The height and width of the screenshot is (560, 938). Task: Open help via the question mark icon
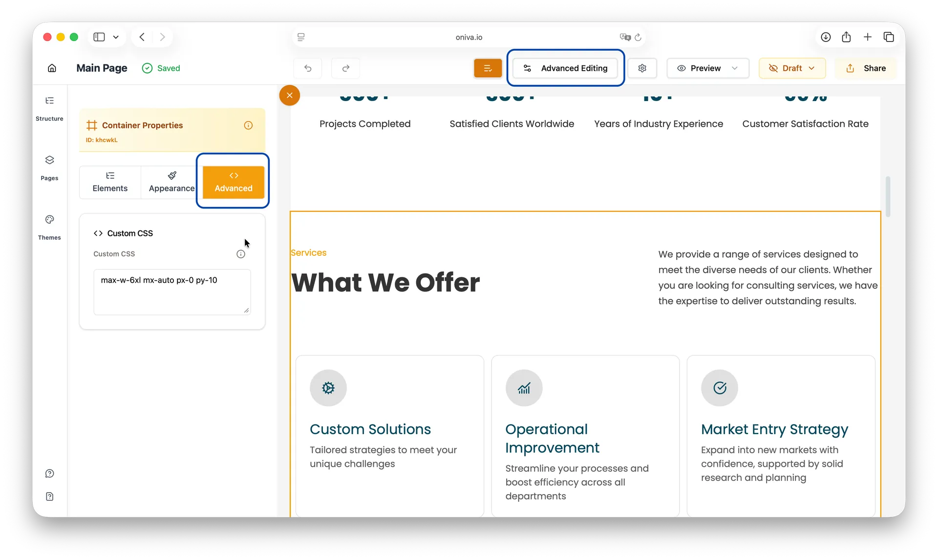click(49, 473)
